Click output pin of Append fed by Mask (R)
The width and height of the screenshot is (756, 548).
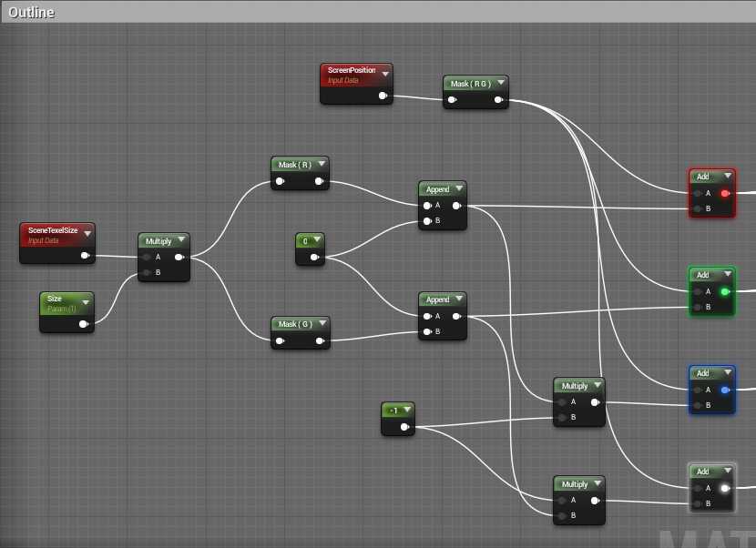(x=456, y=206)
